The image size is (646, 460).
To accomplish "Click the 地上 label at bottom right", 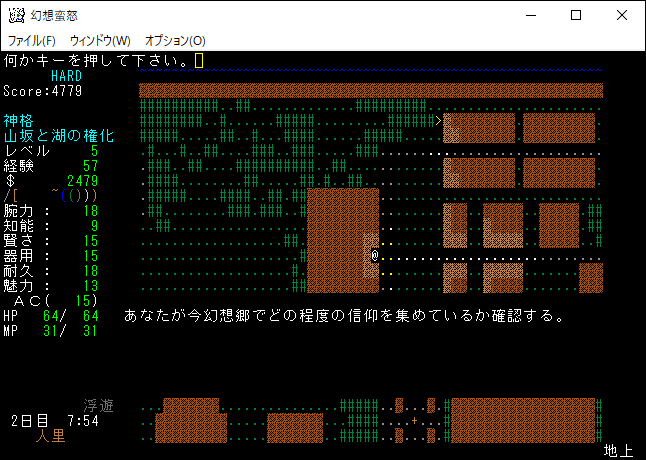I will (618, 451).
